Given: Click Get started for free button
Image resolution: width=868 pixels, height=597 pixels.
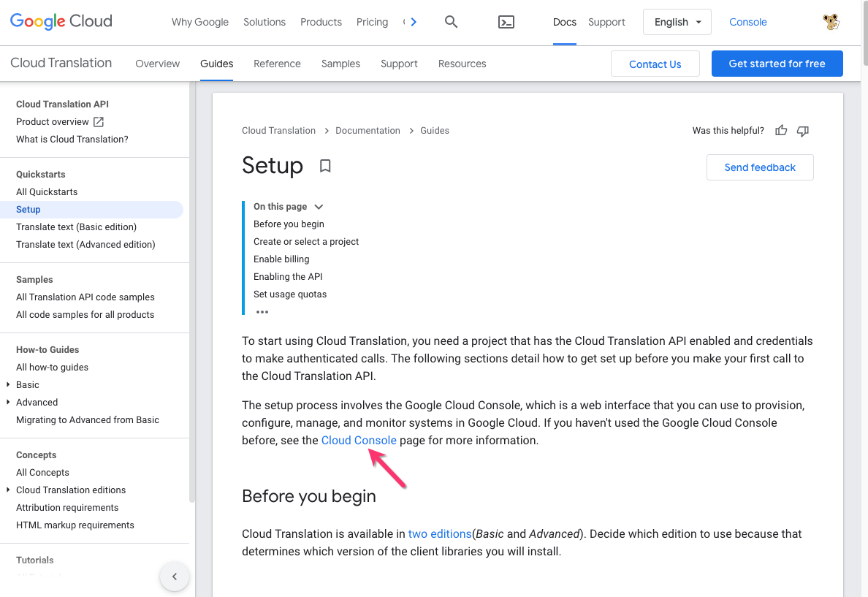Looking at the screenshot, I should (x=777, y=64).
